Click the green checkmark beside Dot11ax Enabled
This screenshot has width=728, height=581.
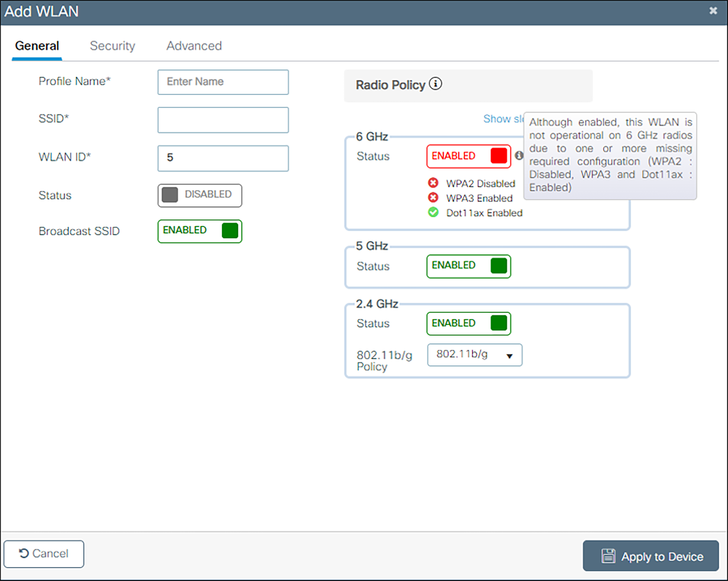click(x=433, y=213)
